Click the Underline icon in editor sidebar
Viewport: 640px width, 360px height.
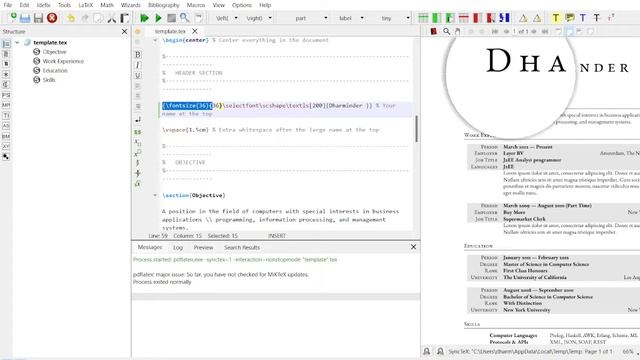[138, 76]
